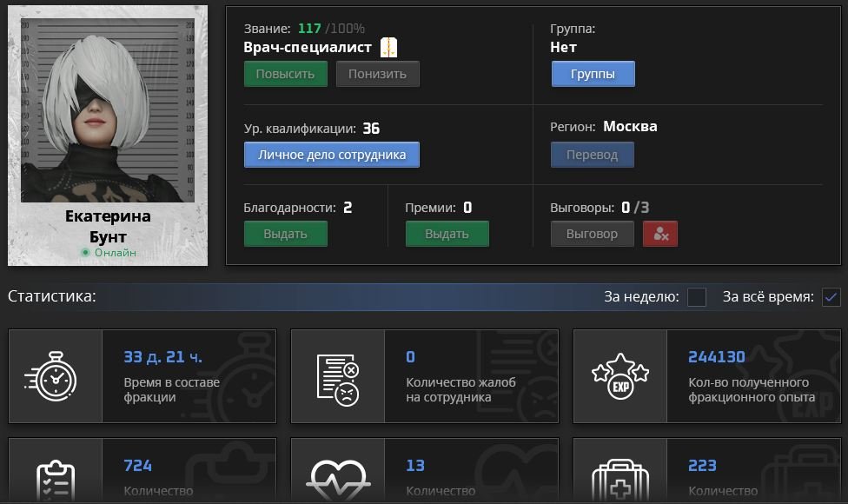This screenshot has width=848, height=504.
Task: Click the EXP stars icon
Action: pos(619,376)
